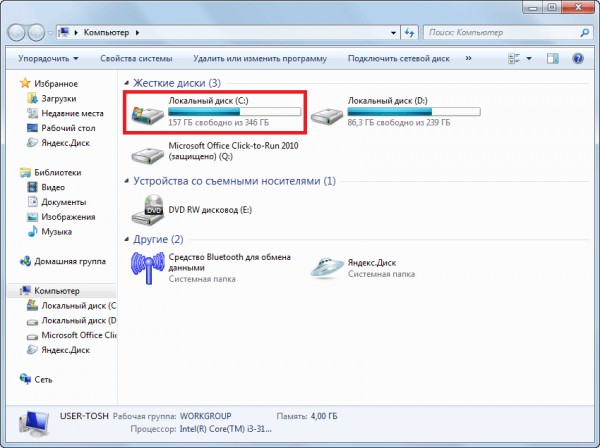Click WORKGROUP value in details pane
The width and height of the screenshot is (600, 448).
pyautogui.click(x=205, y=416)
